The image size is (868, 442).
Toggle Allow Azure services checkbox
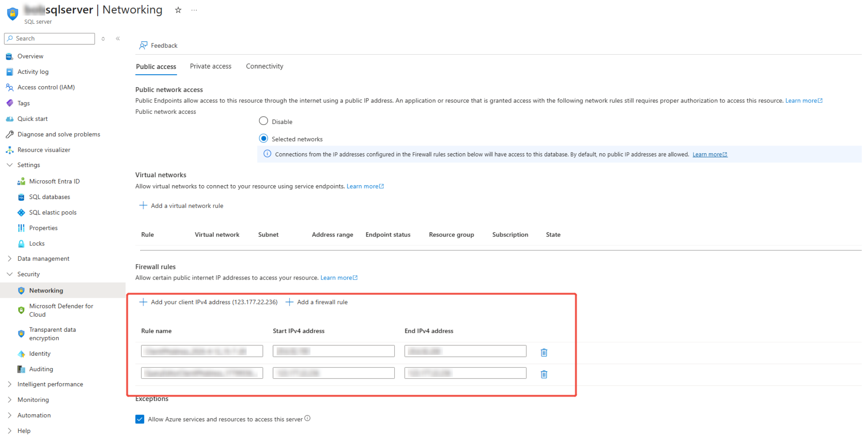click(x=140, y=419)
